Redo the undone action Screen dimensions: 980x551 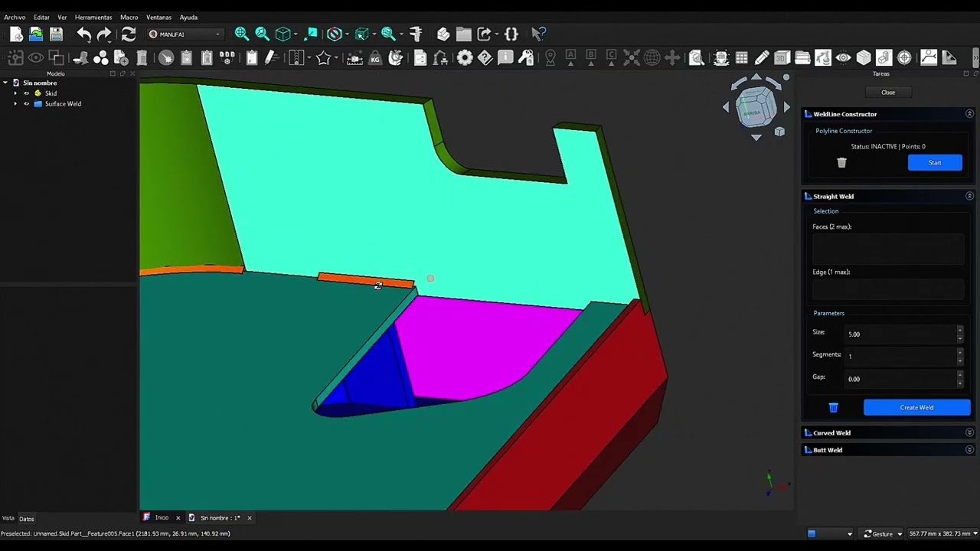(x=104, y=34)
